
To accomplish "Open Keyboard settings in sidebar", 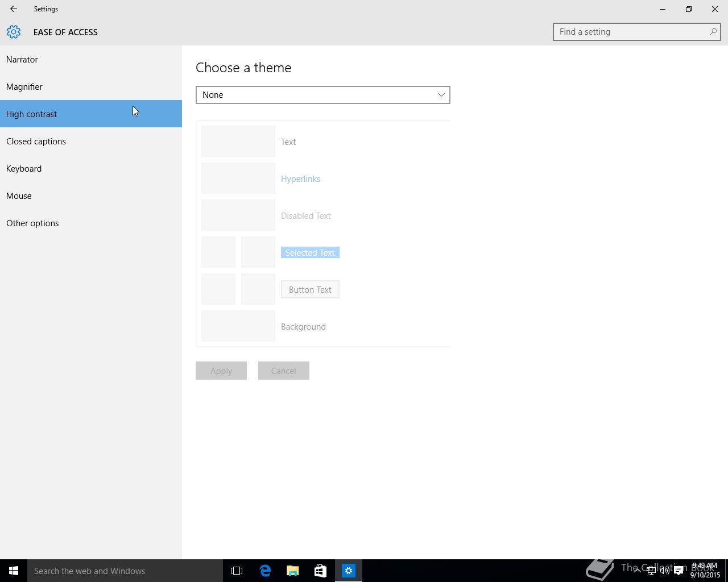I will point(91,168).
